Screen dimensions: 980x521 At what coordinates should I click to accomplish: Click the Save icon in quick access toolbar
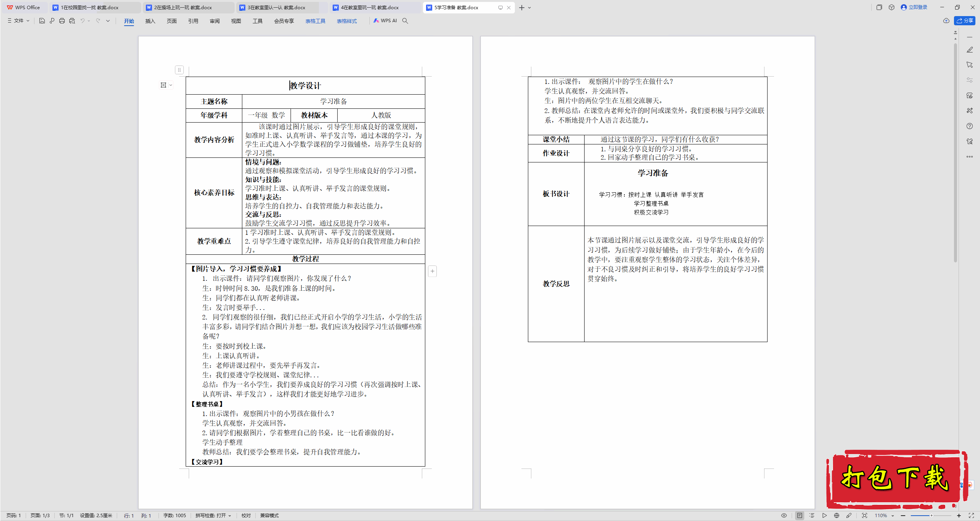pos(42,21)
